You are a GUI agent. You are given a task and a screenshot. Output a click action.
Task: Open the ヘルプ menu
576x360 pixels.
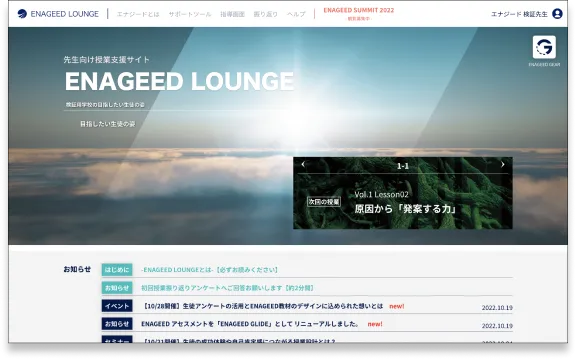click(296, 14)
